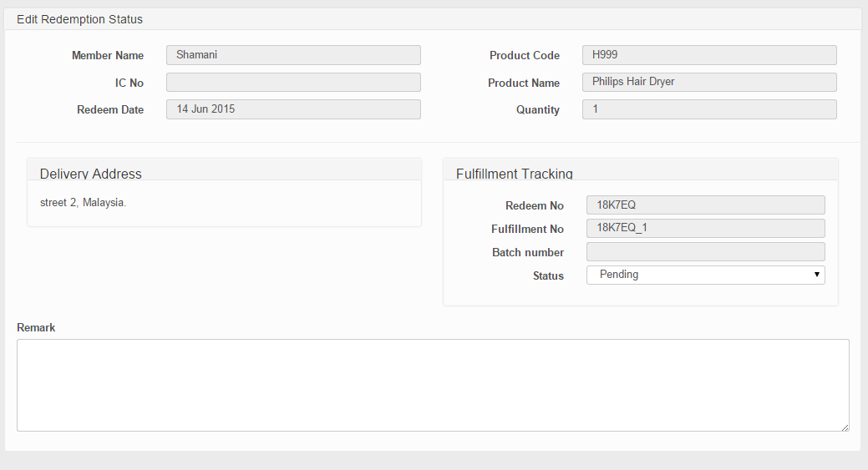Click the Member Name field containing Shamani
Viewport: 868px width, 470px height.
point(293,55)
